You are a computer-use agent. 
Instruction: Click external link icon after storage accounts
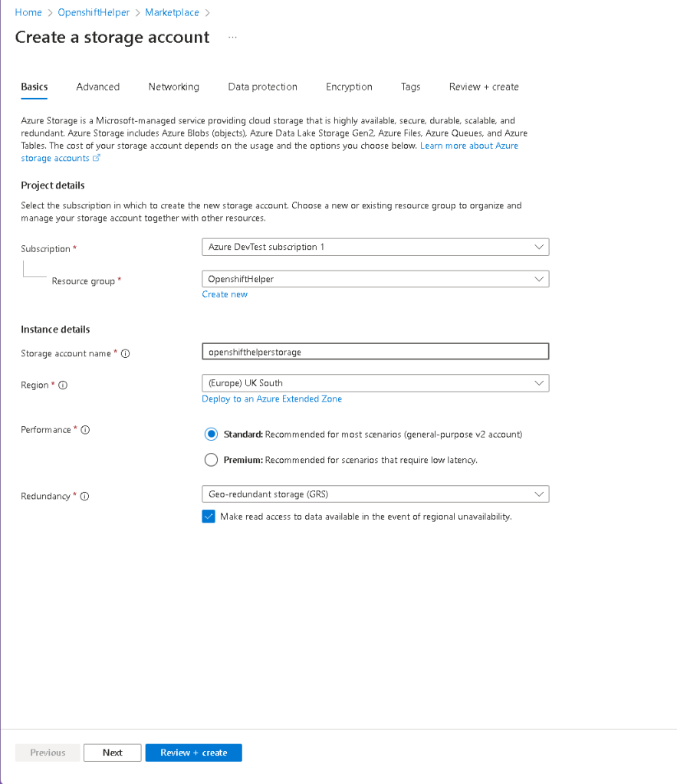[96, 158]
